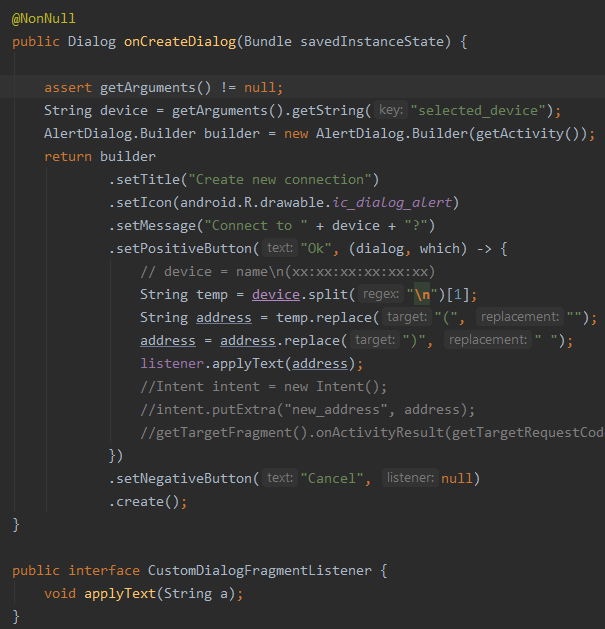Click the key: parameter hint
Image resolution: width=605 pixels, height=629 pixels.
(x=391, y=110)
